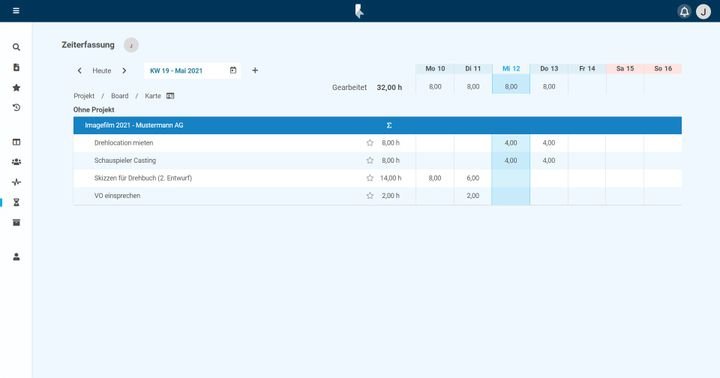
Task: Click the sigma sum icon in project row
Action: coord(389,125)
